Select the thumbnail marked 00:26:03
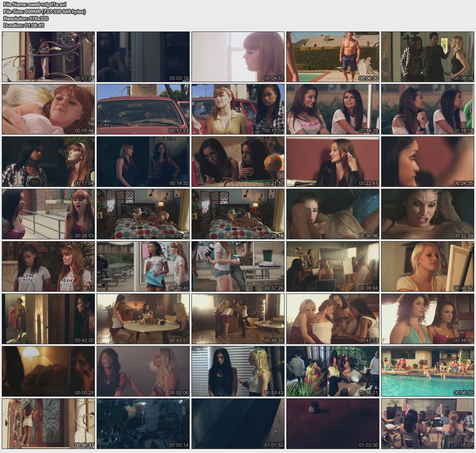The width and height of the screenshot is (476, 453). pyautogui.click(x=48, y=214)
